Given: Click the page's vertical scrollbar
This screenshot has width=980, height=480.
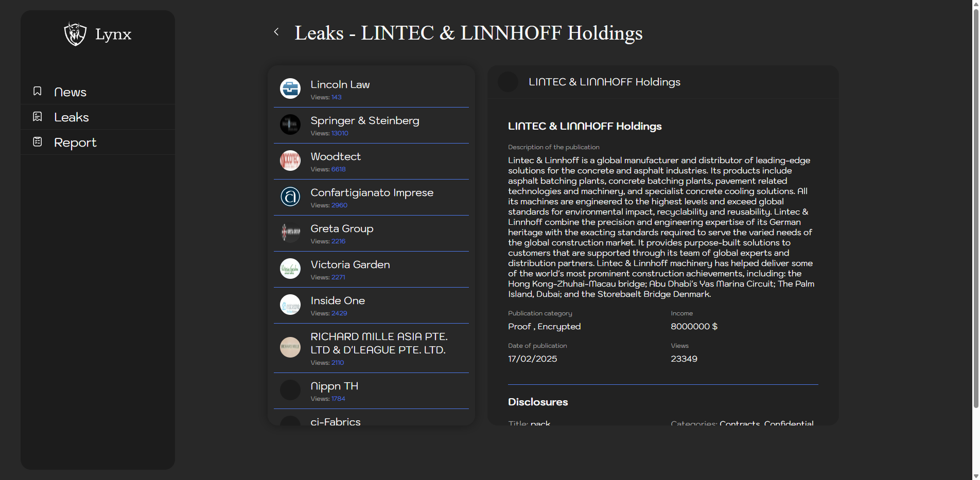Looking at the screenshot, I should click(975, 206).
